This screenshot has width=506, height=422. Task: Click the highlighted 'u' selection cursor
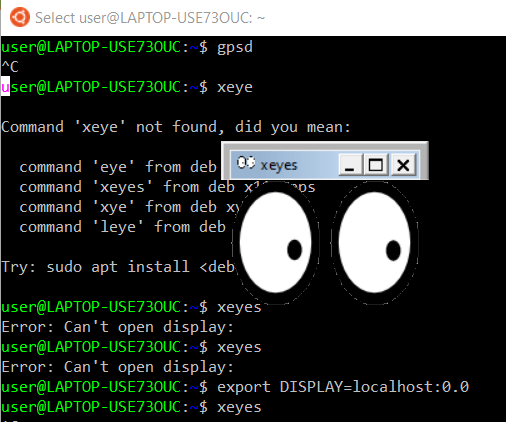pyautogui.click(x=5, y=86)
